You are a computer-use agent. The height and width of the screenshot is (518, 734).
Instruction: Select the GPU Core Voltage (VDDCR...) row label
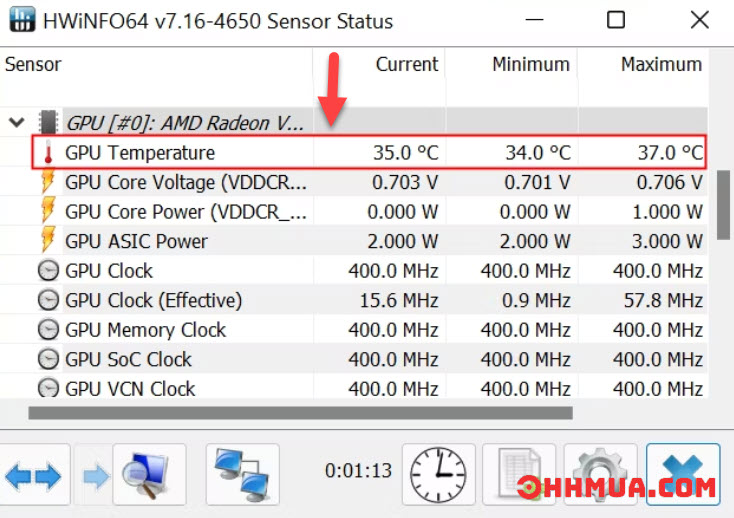click(x=186, y=182)
